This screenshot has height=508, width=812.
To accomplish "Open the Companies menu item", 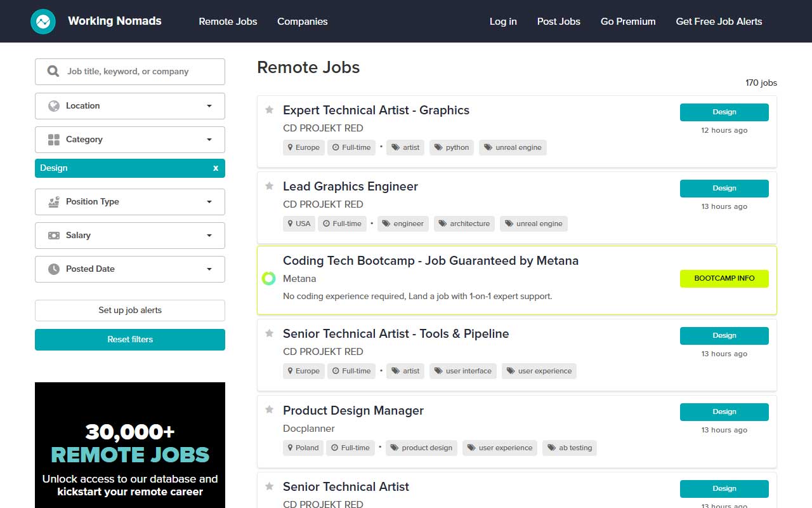I will [303, 21].
